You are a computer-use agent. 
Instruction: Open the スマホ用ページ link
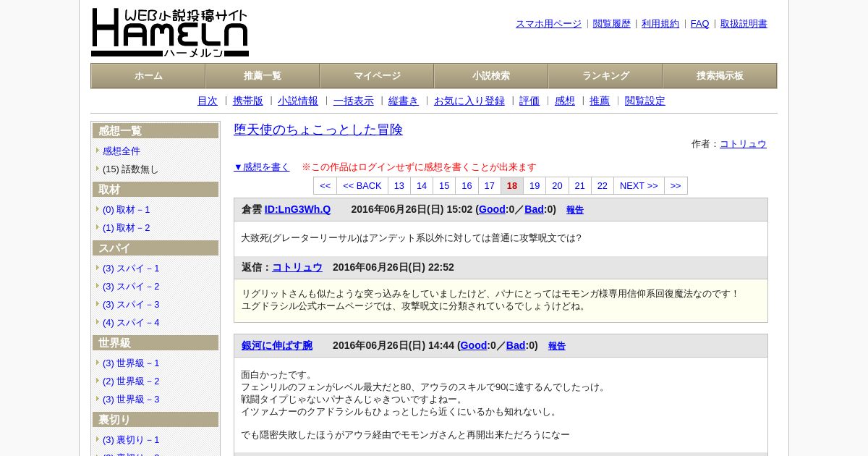click(x=548, y=24)
